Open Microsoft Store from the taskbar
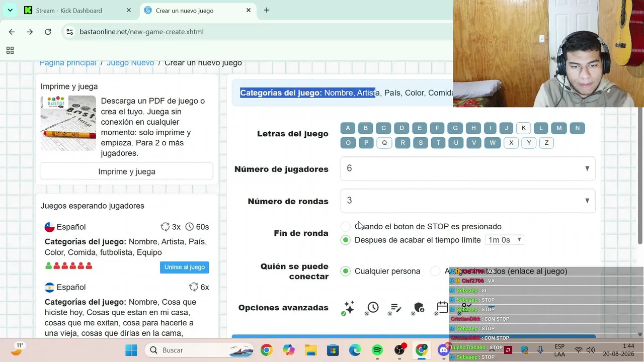 (x=333, y=350)
